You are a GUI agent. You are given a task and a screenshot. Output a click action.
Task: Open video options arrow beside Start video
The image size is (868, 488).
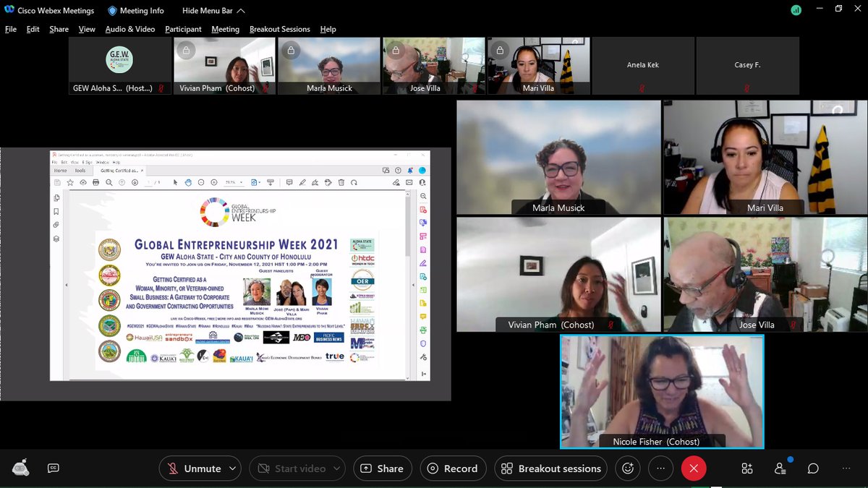click(335, 468)
